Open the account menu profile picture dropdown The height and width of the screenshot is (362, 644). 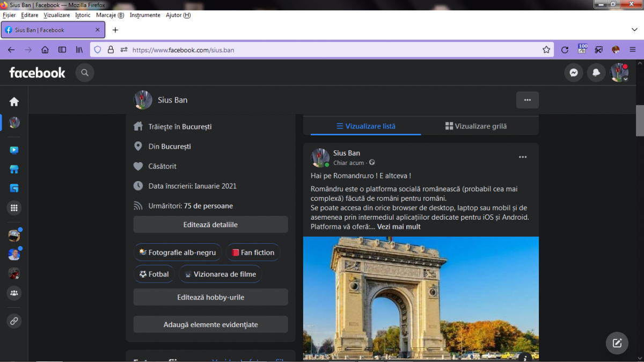pyautogui.click(x=619, y=73)
